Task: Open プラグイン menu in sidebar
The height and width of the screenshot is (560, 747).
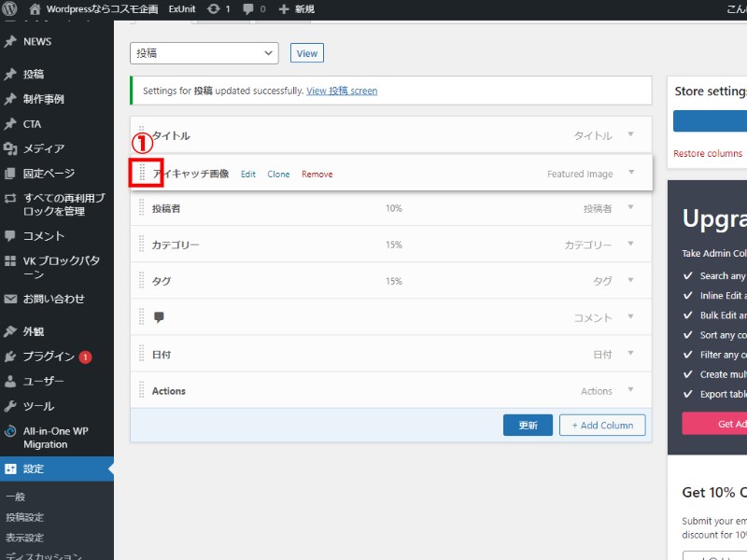Action: (x=49, y=357)
